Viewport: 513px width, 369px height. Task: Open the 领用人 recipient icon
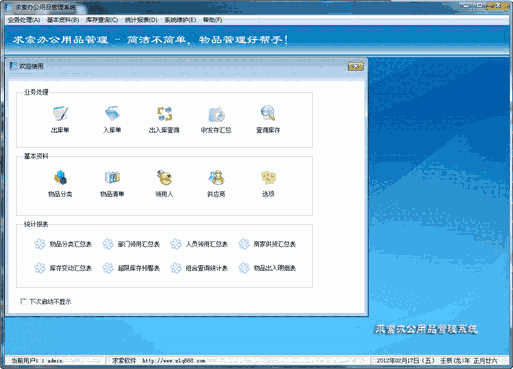click(164, 177)
